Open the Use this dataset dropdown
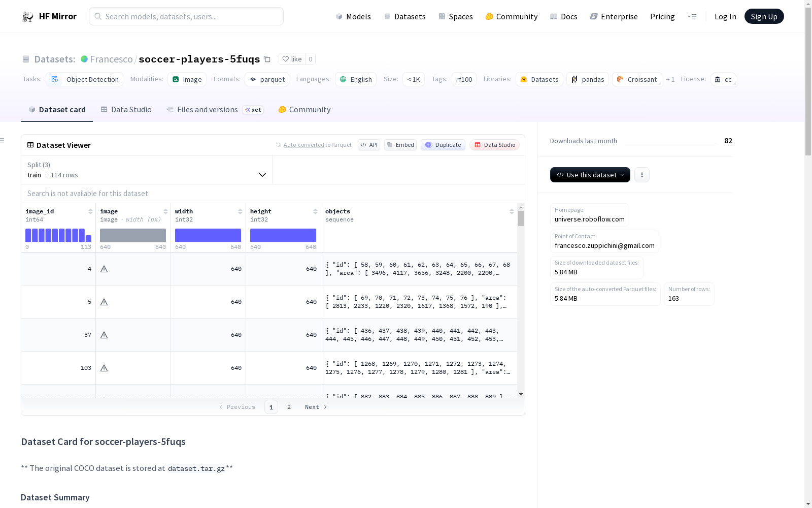This screenshot has height=508, width=812. pyautogui.click(x=590, y=175)
